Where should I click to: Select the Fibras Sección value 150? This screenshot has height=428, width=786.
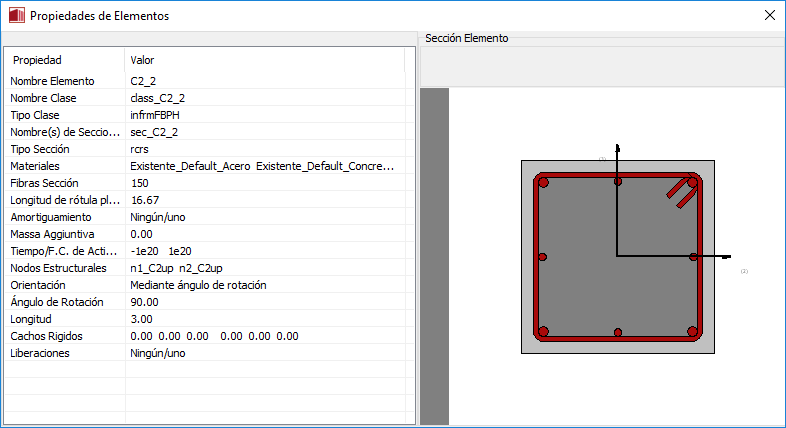coord(140,183)
